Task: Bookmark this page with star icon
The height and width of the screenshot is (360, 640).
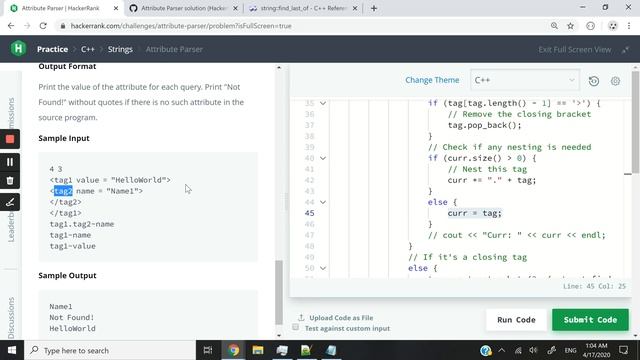Action: (x=570, y=26)
